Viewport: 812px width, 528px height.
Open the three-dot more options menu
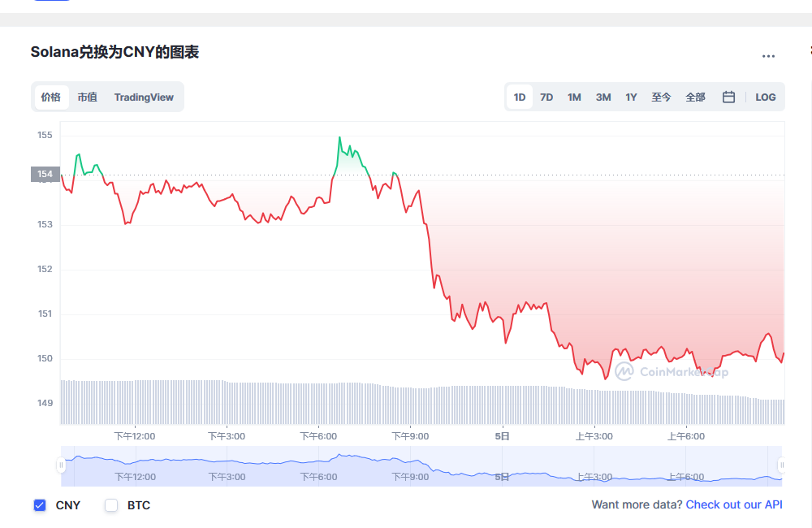click(768, 56)
